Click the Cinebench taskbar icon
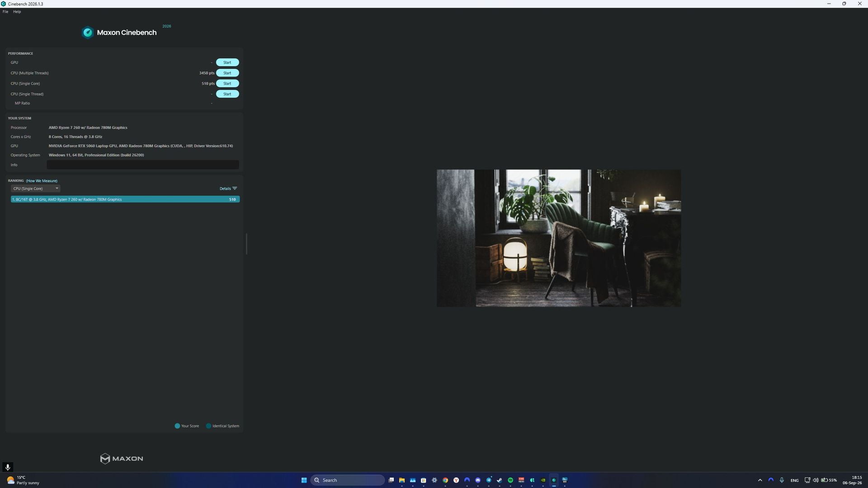This screenshot has width=868, height=488. pos(554,480)
